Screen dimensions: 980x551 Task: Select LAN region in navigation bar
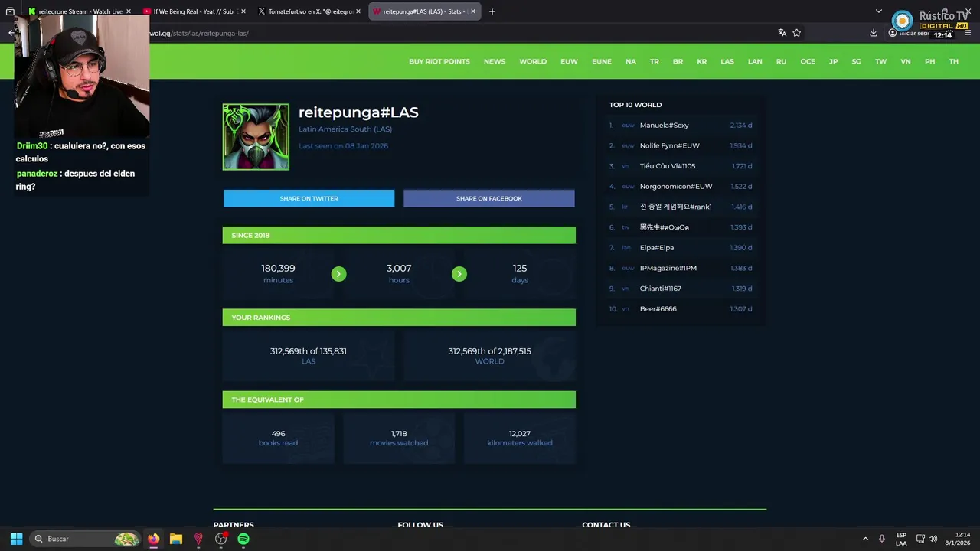coord(755,61)
